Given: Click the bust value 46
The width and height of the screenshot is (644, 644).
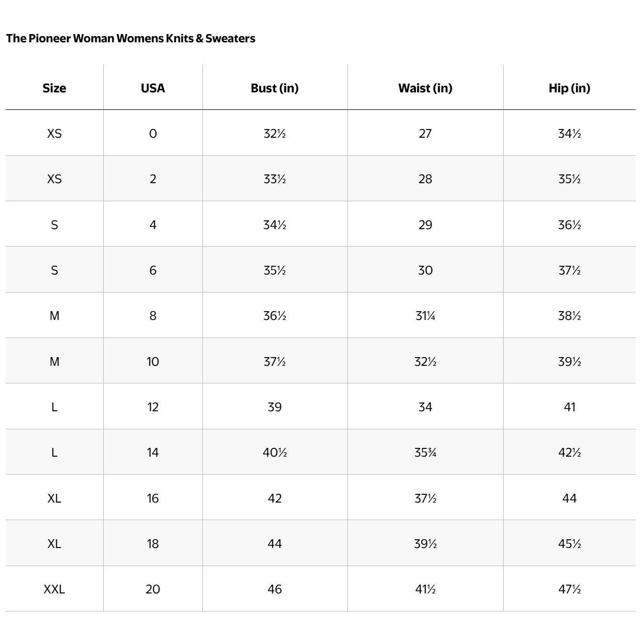Looking at the screenshot, I should [x=275, y=589].
